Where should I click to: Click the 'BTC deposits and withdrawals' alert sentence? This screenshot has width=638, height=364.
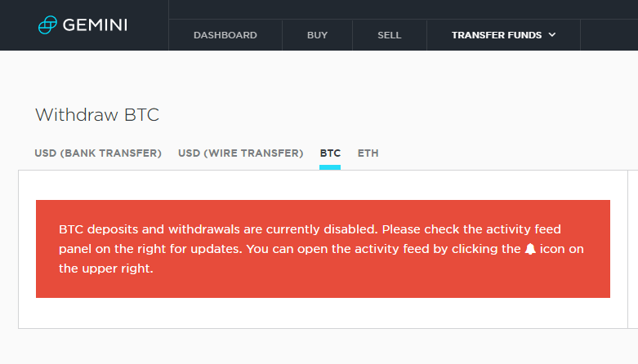218,229
